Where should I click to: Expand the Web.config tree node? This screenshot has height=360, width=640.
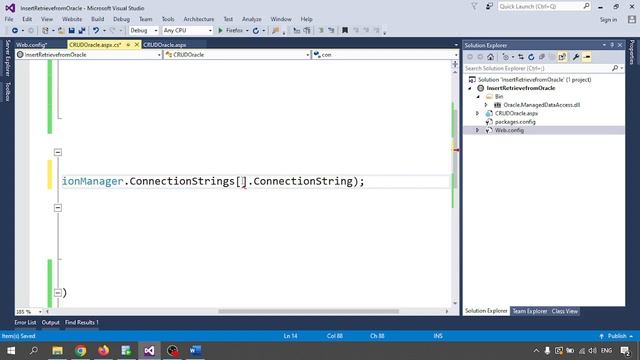coord(478,130)
